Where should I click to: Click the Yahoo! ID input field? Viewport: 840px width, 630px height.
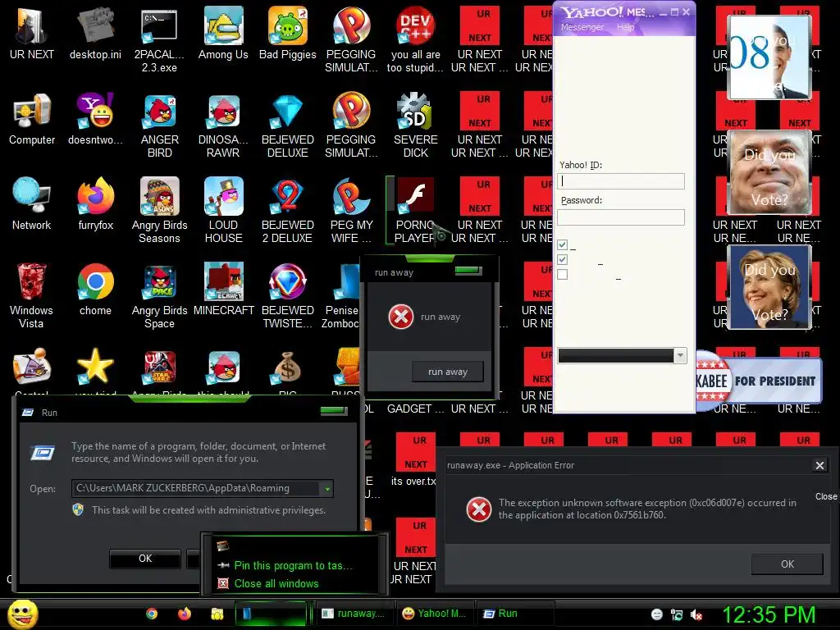point(621,181)
